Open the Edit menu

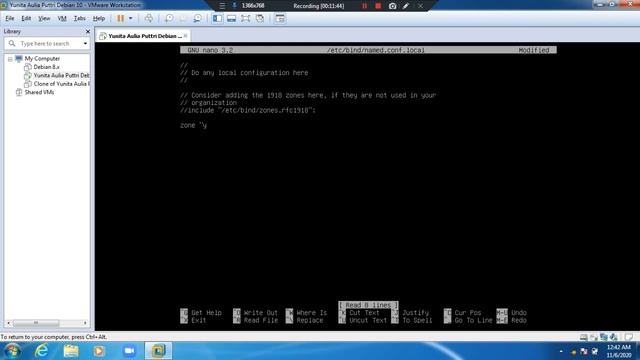coord(26,18)
